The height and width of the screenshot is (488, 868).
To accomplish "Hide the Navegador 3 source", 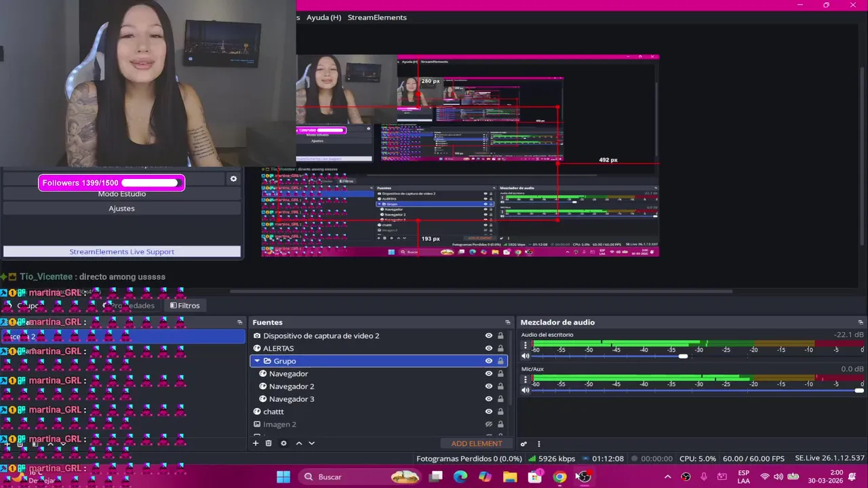I will coord(488,399).
